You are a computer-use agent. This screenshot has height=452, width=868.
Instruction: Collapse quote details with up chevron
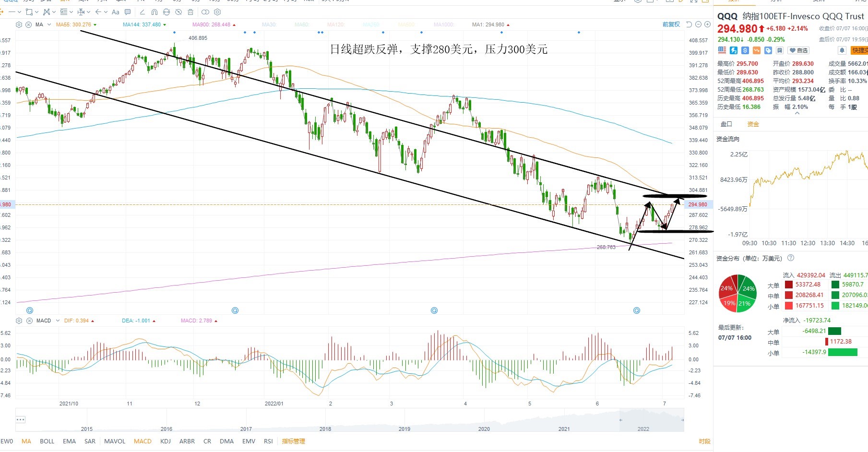click(x=797, y=114)
